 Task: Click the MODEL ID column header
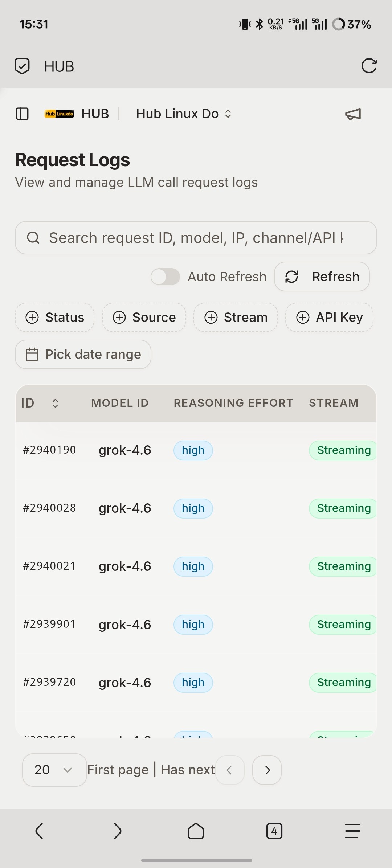tap(120, 403)
